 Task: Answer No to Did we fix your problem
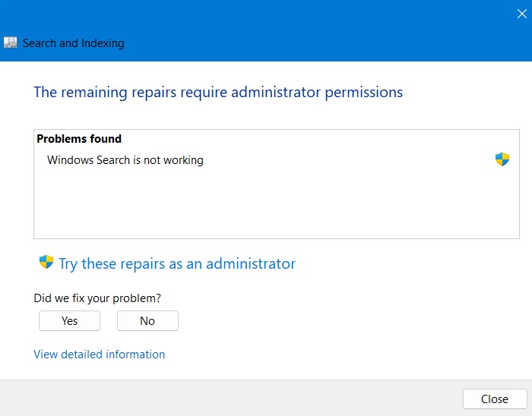(147, 320)
